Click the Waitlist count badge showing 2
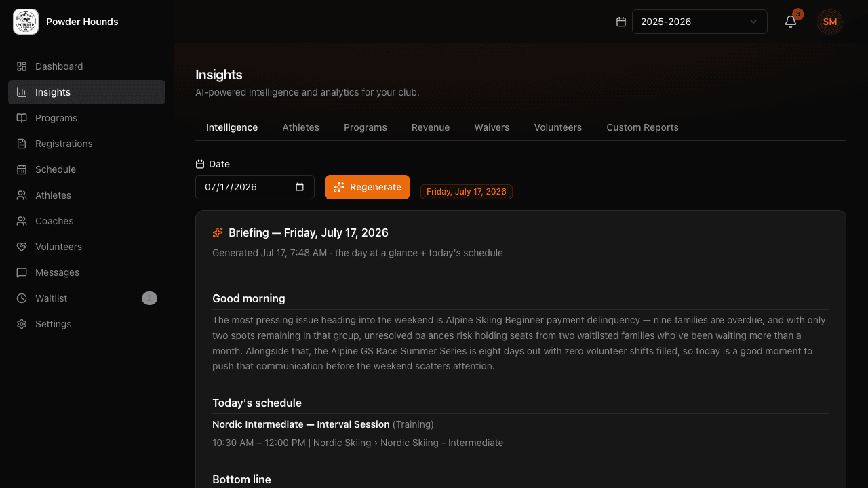Image resolution: width=868 pixels, height=488 pixels. point(149,298)
